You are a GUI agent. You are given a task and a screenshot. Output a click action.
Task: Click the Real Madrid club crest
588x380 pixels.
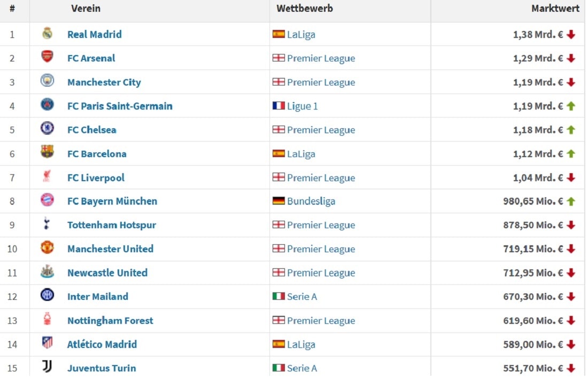(47, 34)
